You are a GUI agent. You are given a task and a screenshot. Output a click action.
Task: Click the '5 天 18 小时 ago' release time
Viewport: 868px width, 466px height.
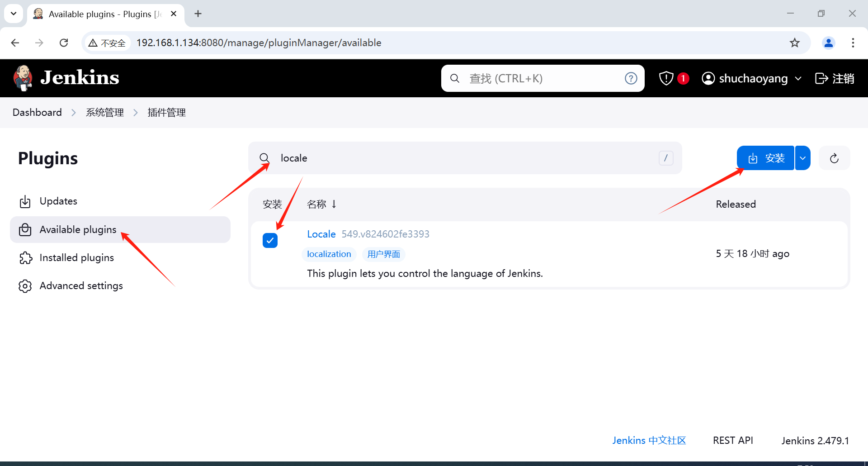click(752, 254)
